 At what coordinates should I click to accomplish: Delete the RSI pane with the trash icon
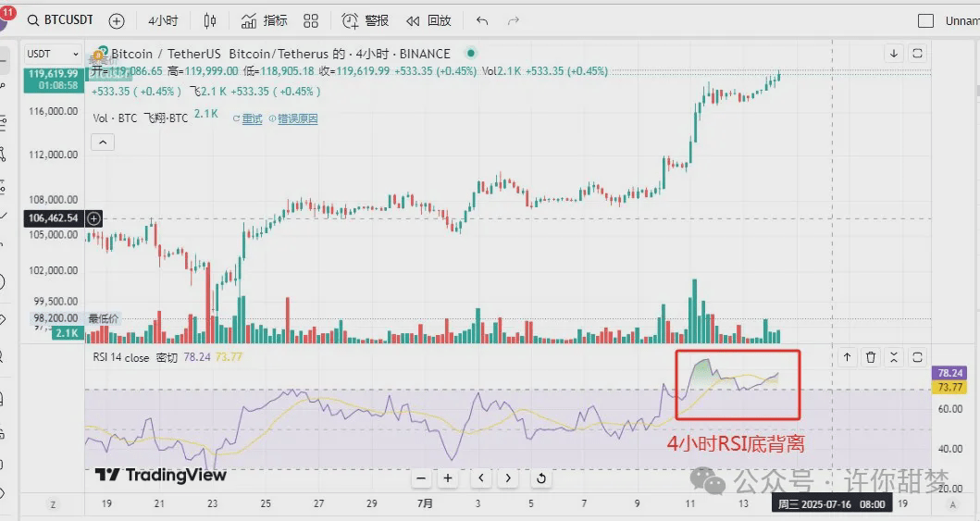[x=870, y=357]
